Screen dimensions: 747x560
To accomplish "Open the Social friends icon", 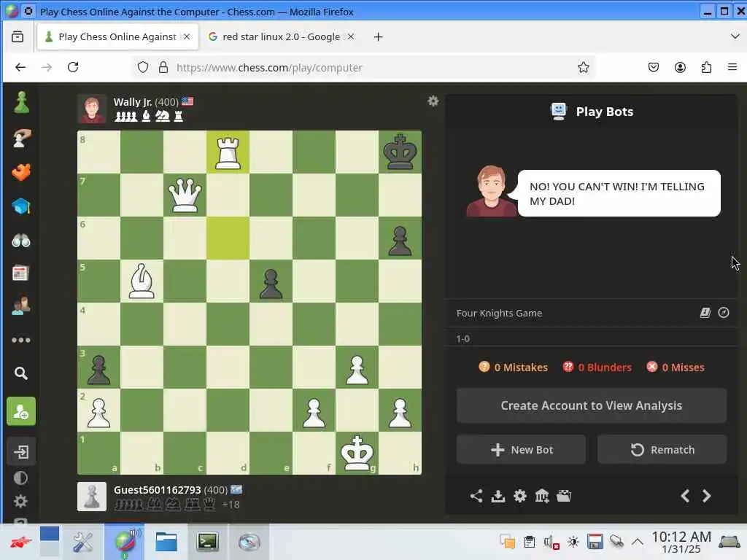I will [x=20, y=306].
